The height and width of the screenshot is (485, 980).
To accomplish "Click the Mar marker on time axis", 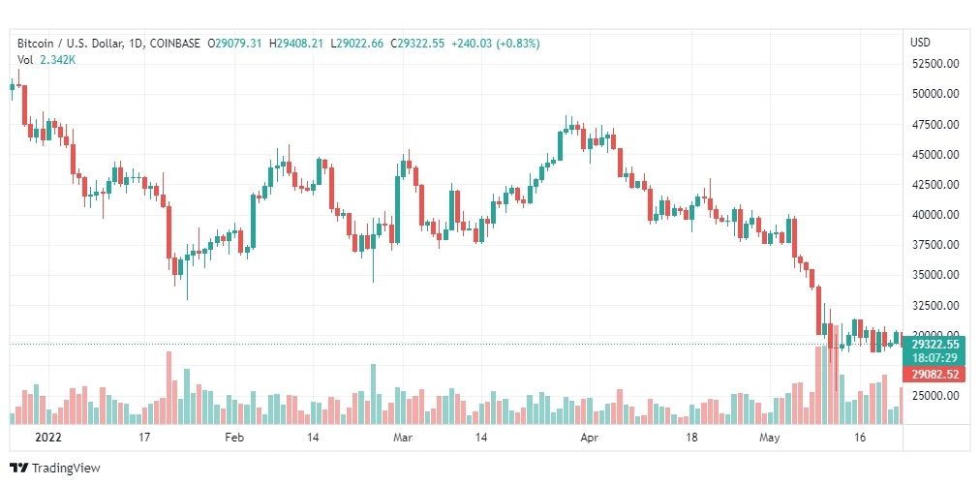I will 403,438.
